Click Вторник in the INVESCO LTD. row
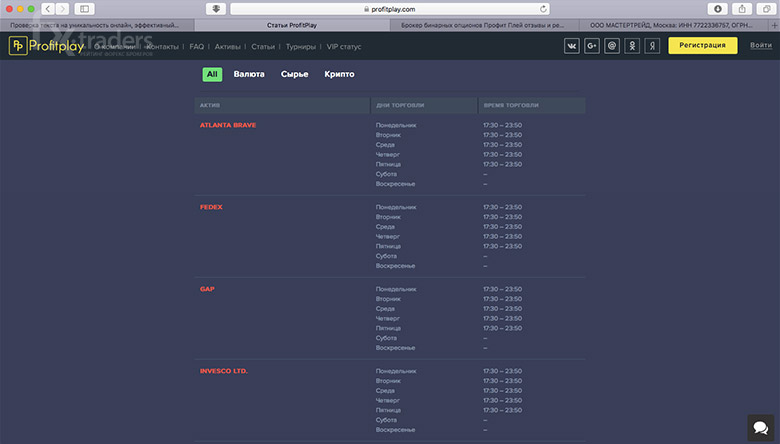This screenshot has height=444, width=780. click(388, 381)
